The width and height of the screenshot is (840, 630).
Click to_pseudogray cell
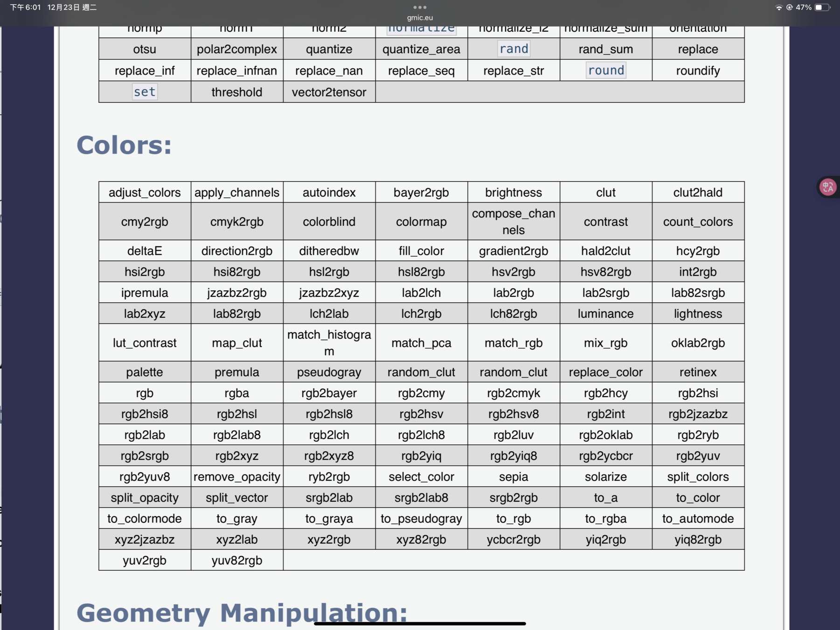pyautogui.click(x=421, y=518)
